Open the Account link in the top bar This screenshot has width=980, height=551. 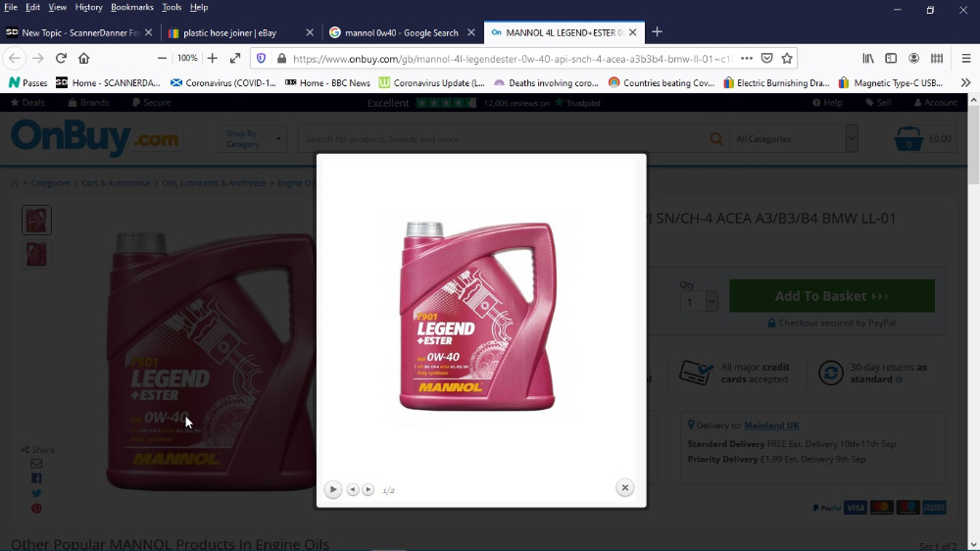click(935, 103)
